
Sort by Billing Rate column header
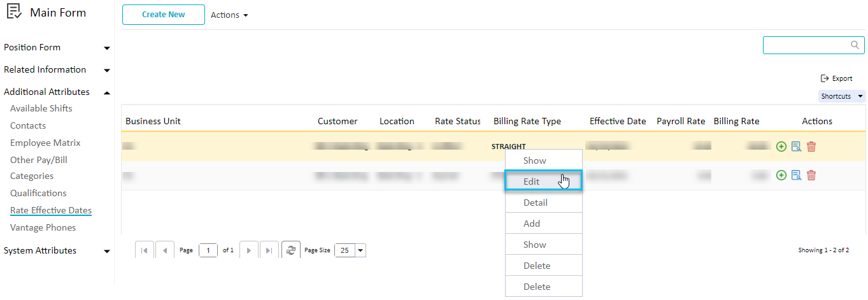pyautogui.click(x=736, y=121)
